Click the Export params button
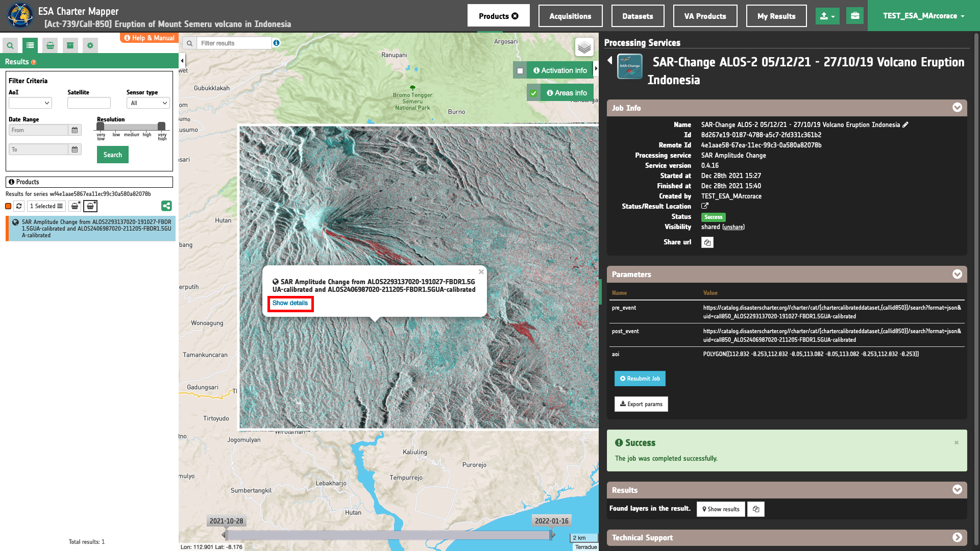This screenshot has width=980, height=551. 641,404
